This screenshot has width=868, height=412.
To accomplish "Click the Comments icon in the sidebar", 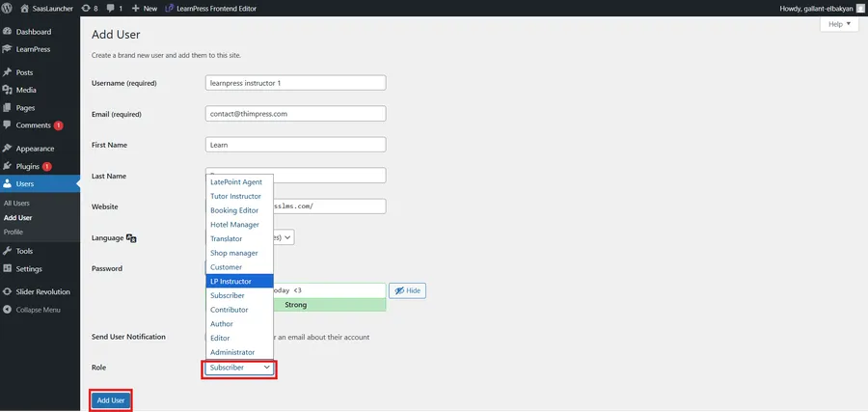I will click(x=7, y=125).
